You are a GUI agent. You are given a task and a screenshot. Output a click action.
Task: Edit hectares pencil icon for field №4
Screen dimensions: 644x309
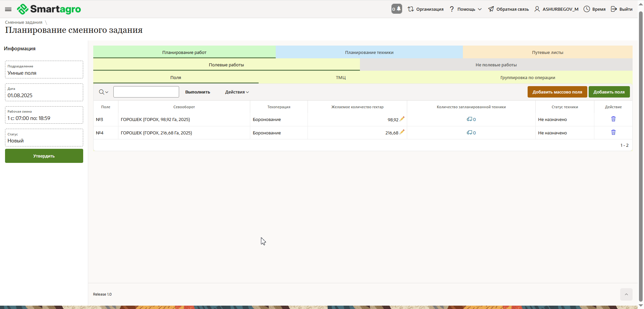pyautogui.click(x=402, y=132)
